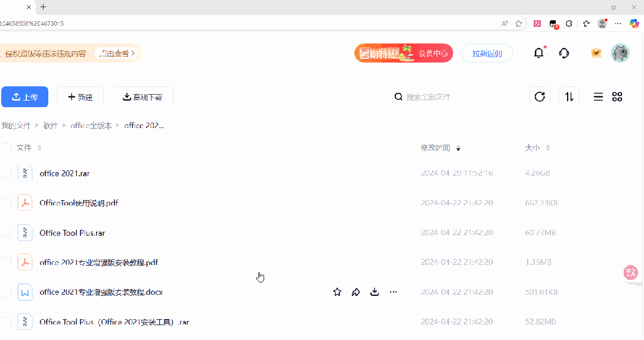Go to 软件 folder in breadcrumb
This screenshot has width=644, height=340.
click(x=51, y=126)
